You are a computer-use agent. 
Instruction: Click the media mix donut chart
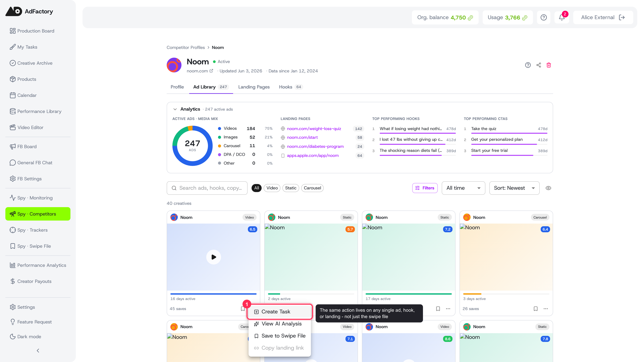click(192, 146)
